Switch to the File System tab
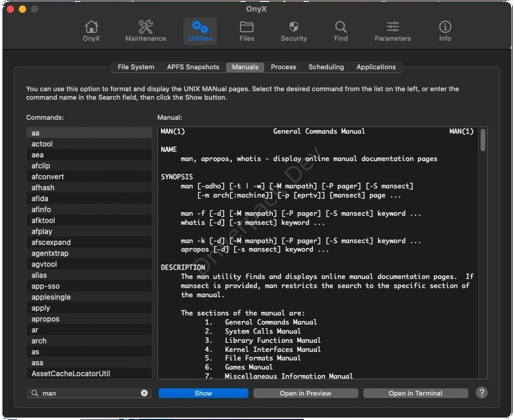This screenshot has height=420, width=514. click(x=135, y=67)
